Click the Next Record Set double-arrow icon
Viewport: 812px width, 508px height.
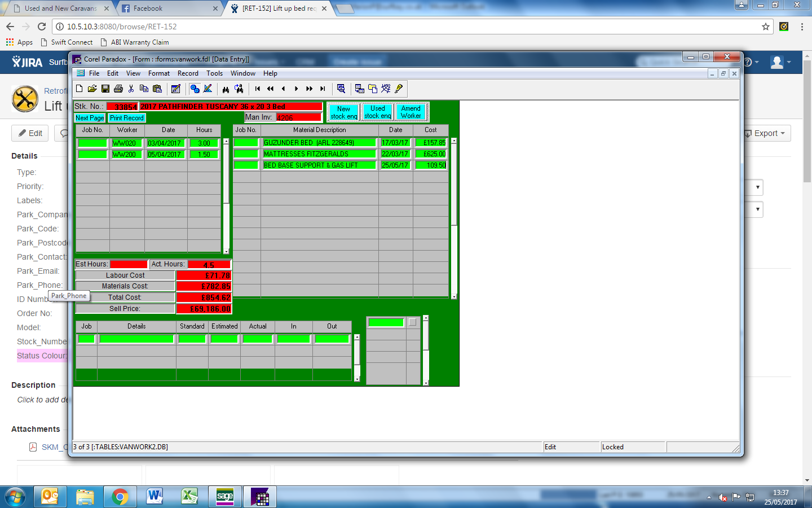pyautogui.click(x=310, y=89)
